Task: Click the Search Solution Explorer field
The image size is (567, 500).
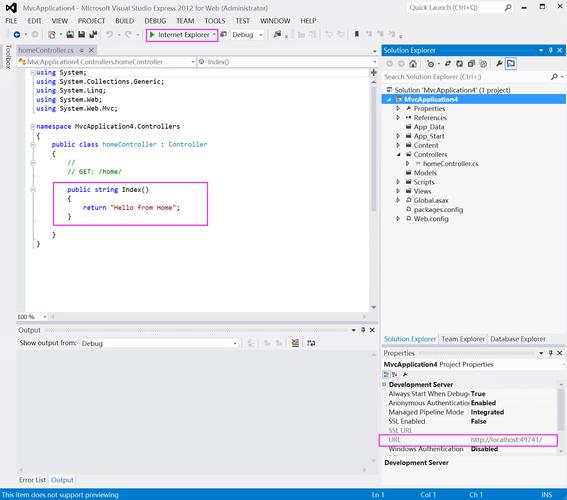Action: [466, 77]
